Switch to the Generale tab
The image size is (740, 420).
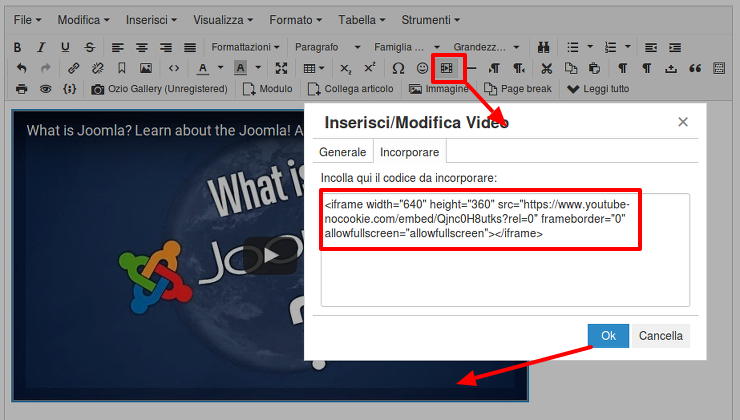pos(343,152)
